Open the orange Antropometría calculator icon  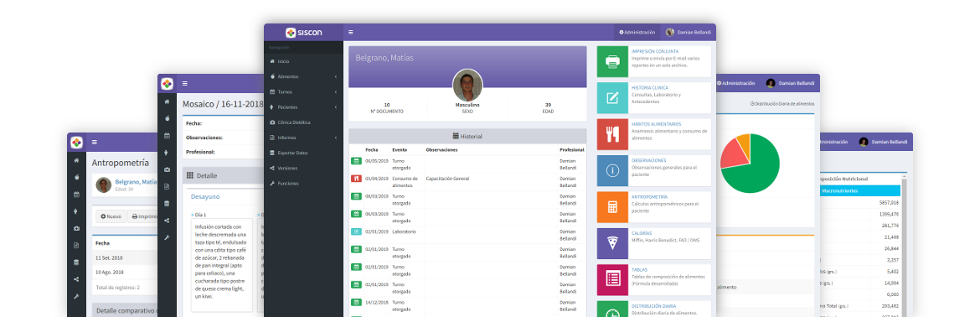(x=612, y=207)
